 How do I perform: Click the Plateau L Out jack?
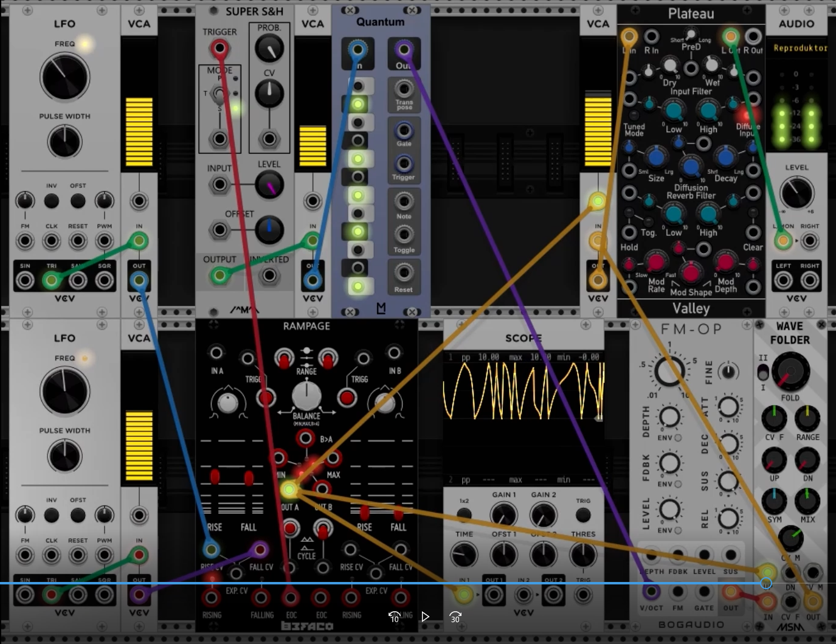pos(731,36)
